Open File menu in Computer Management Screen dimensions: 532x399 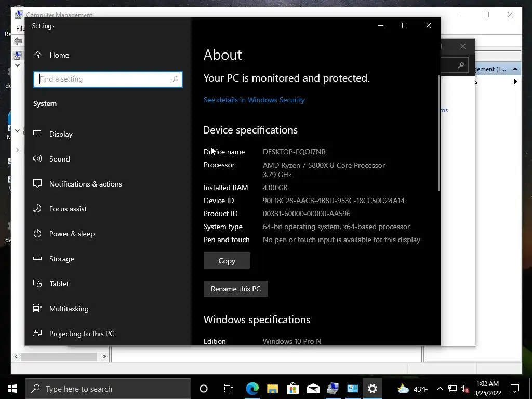coord(20,29)
